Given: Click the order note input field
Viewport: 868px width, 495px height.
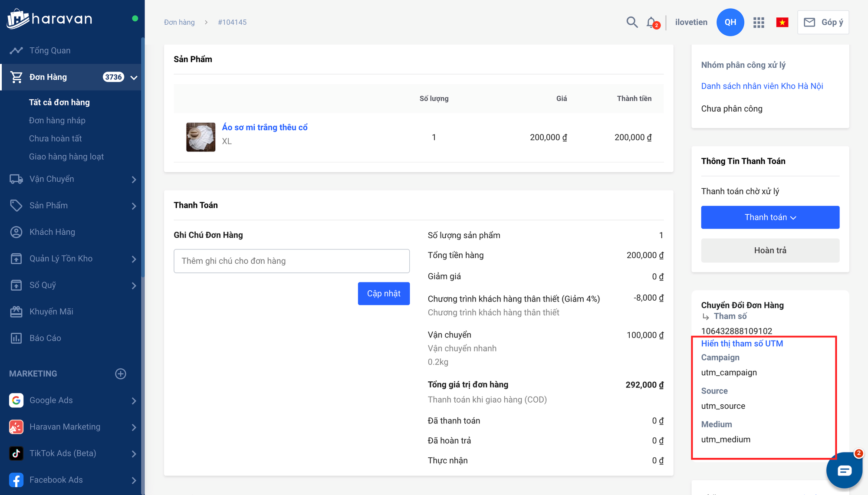Looking at the screenshot, I should [292, 261].
